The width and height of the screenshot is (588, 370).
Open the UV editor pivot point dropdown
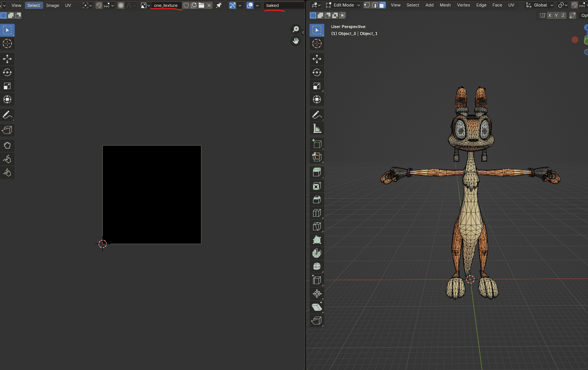pyautogui.click(x=87, y=5)
